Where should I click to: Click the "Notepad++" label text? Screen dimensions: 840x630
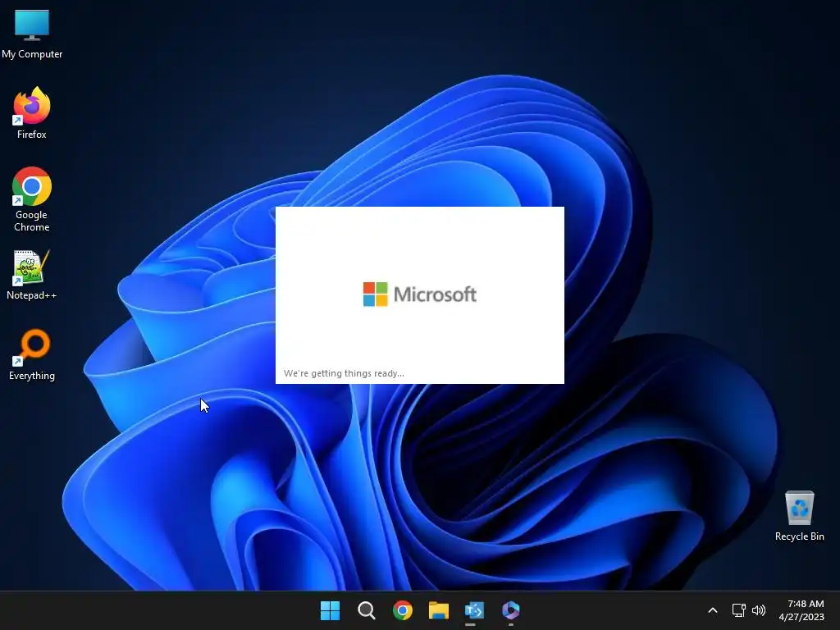click(32, 295)
